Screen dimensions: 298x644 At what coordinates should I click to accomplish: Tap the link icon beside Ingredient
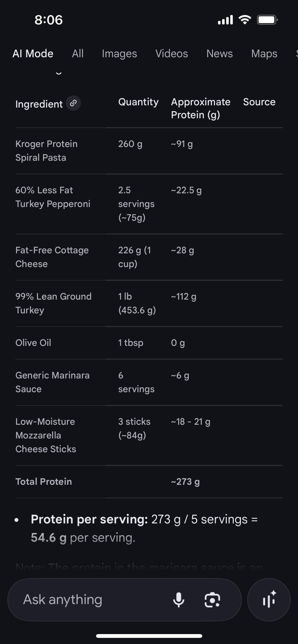73,103
